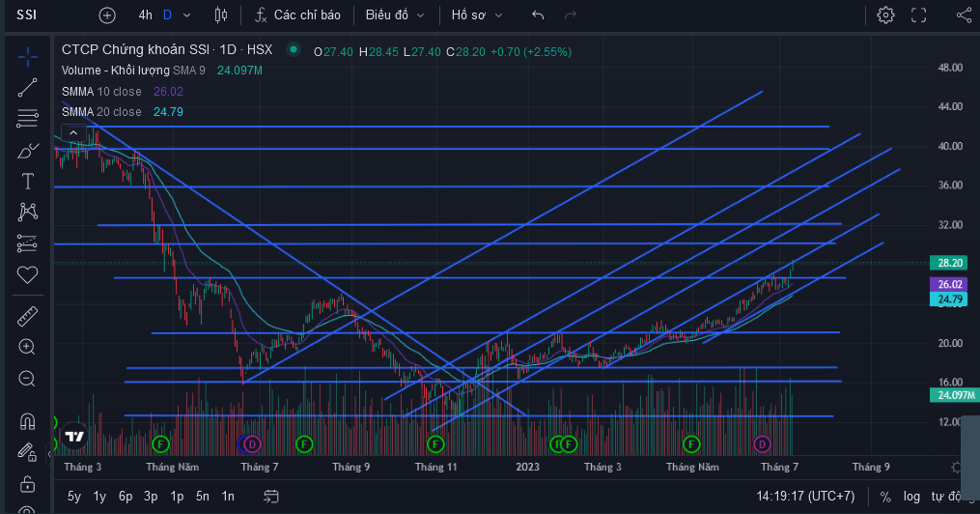The width and height of the screenshot is (980, 514).
Task: Select the text annotation tool
Action: [27, 182]
